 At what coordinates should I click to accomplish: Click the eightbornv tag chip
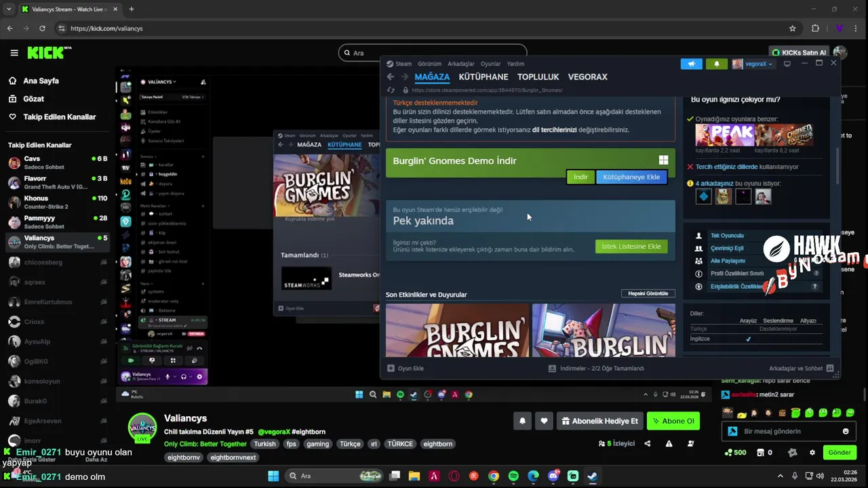tap(184, 457)
